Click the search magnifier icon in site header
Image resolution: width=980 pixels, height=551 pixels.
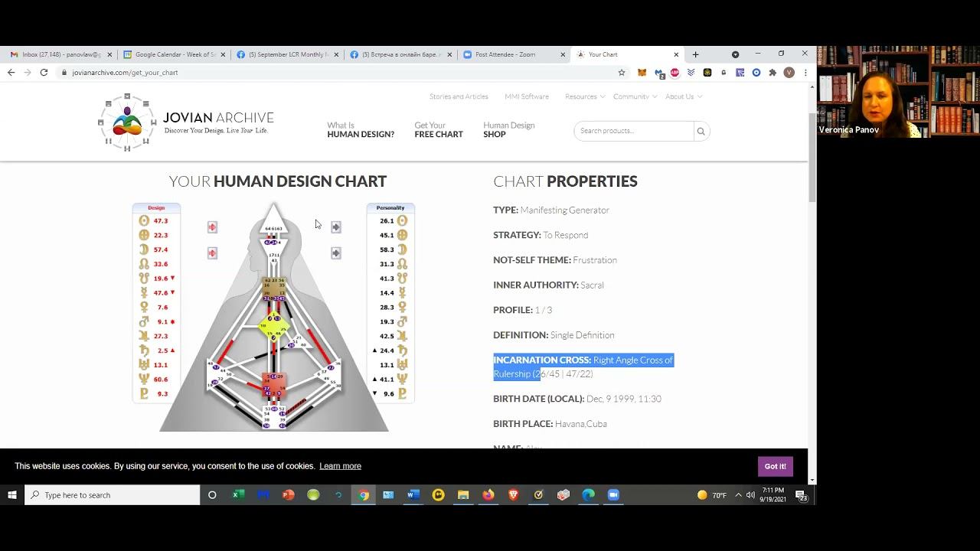(x=701, y=131)
